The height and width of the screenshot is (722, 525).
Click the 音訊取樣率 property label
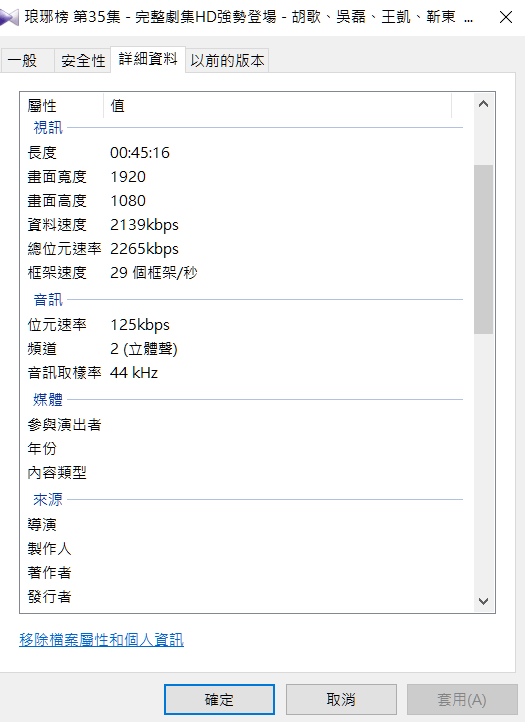click(64, 373)
